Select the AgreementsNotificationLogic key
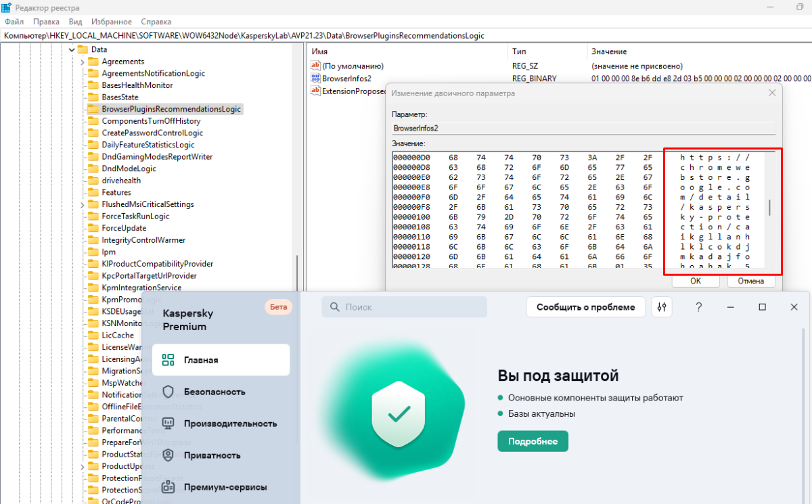The height and width of the screenshot is (504, 812). [154, 73]
